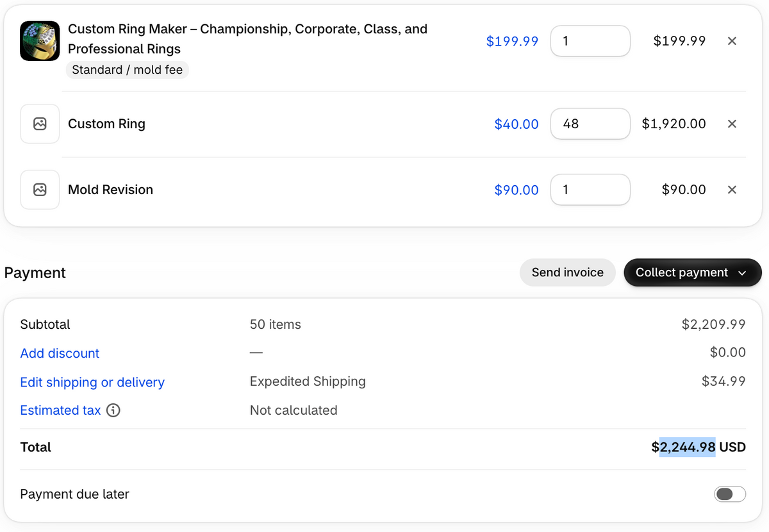
Task: Open the Collect payment dropdown
Action: tap(693, 272)
